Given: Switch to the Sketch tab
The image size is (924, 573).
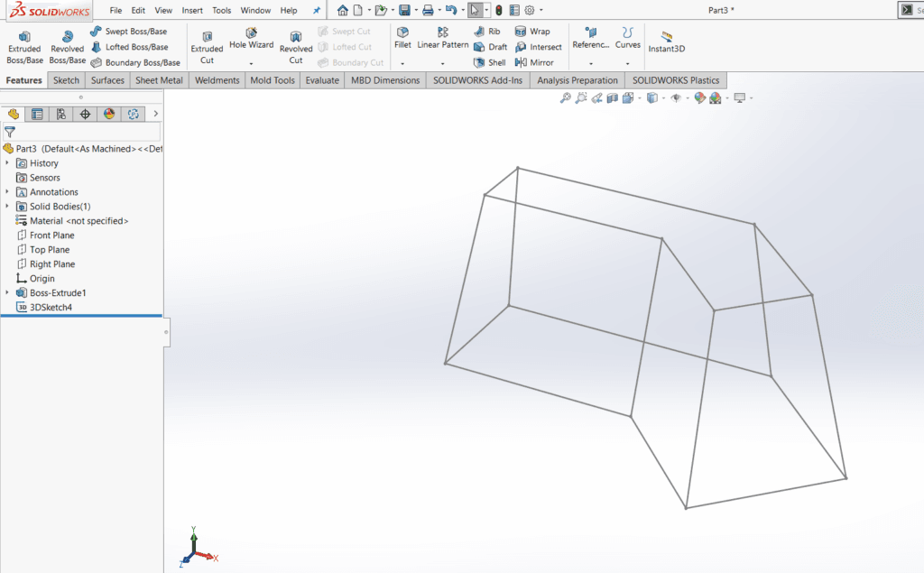Looking at the screenshot, I should point(66,80).
